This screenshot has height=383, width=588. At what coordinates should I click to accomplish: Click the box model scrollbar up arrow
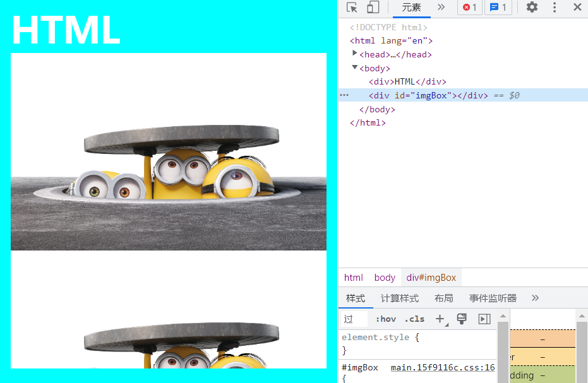pyautogui.click(x=582, y=316)
